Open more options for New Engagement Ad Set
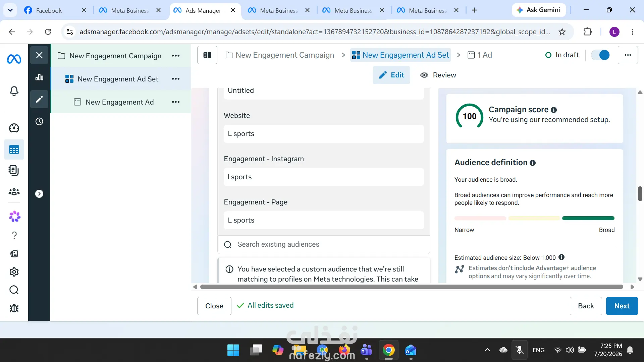 click(176, 79)
